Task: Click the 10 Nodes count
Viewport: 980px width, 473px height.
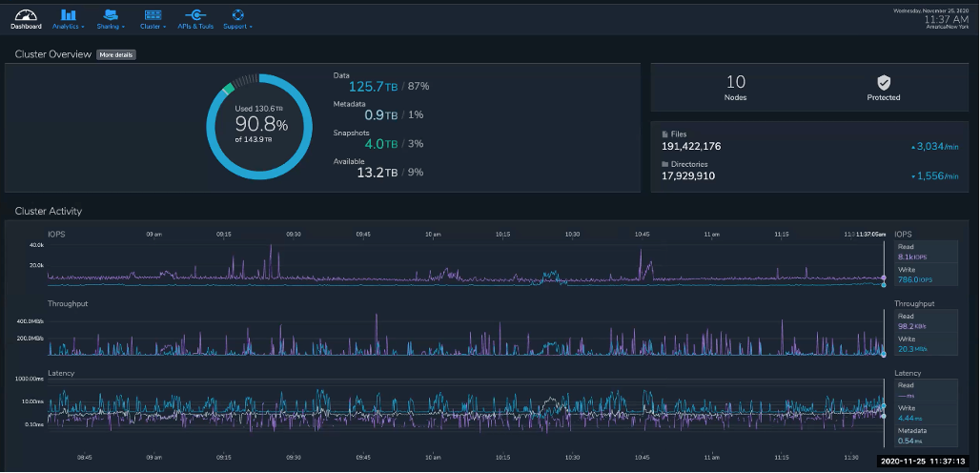Action: coord(735,87)
